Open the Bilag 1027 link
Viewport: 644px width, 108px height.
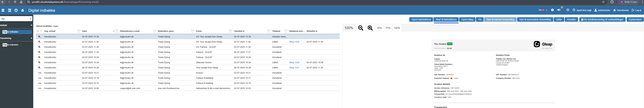[x=294, y=68]
